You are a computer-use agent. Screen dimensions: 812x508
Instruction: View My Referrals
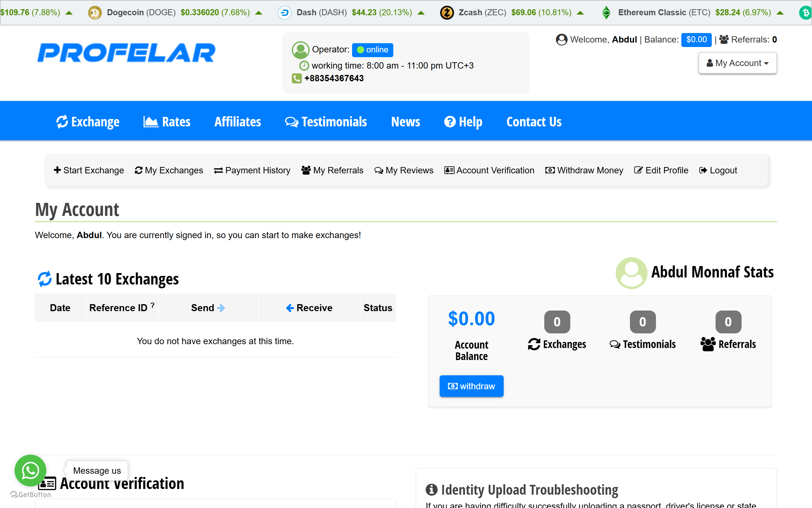(x=332, y=170)
